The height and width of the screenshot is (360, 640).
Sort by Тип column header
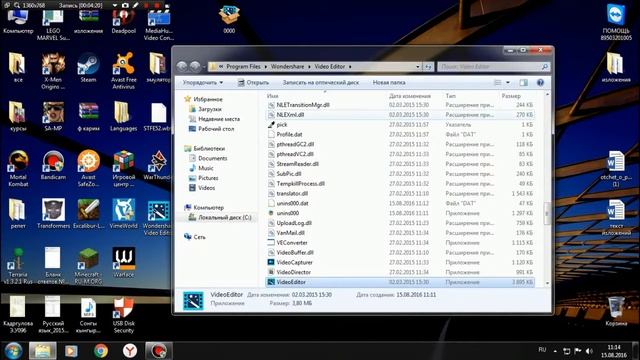click(451, 96)
